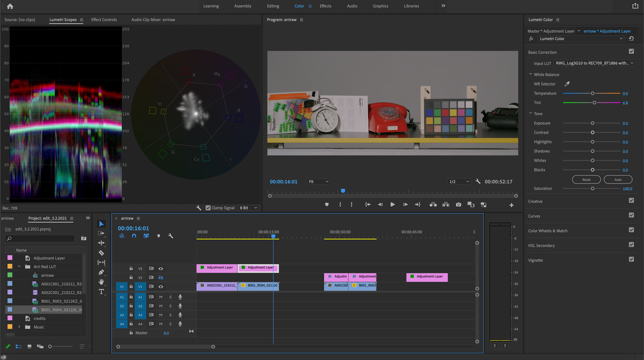This screenshot has width=644, height=360.
Task: Add marker in timeline header
Action: click(158, 236)
